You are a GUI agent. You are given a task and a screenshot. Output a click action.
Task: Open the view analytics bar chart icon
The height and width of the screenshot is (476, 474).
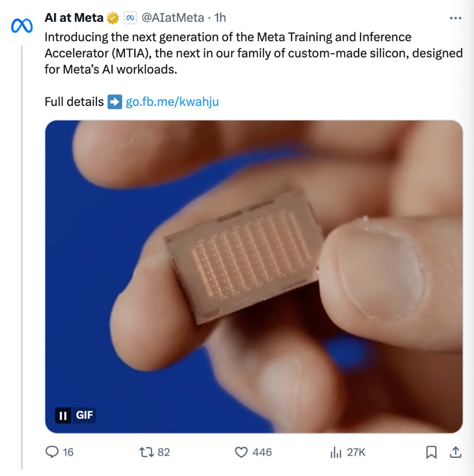(335, 452)
